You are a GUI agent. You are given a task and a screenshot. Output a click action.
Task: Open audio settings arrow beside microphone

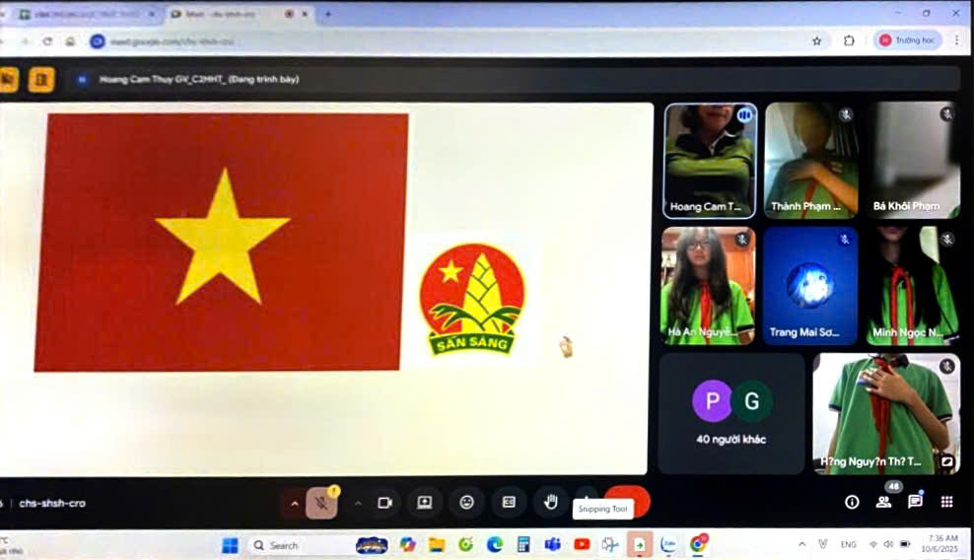click(294, 503)
